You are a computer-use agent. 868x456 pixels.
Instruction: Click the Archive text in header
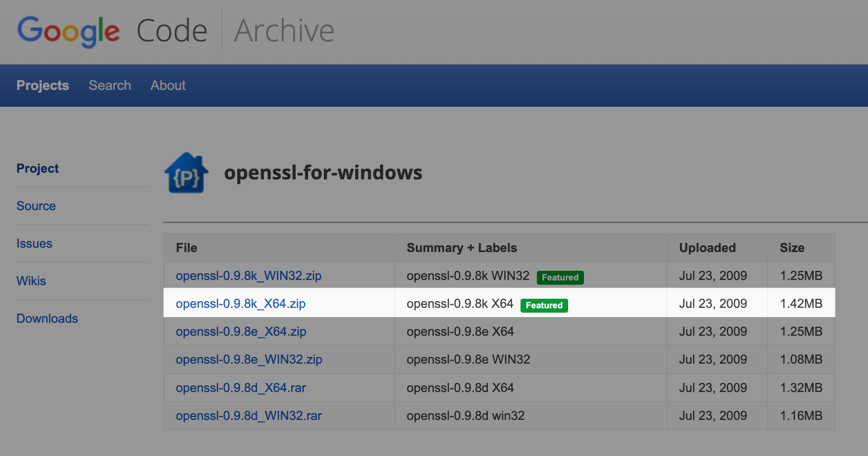pos(284,31)
